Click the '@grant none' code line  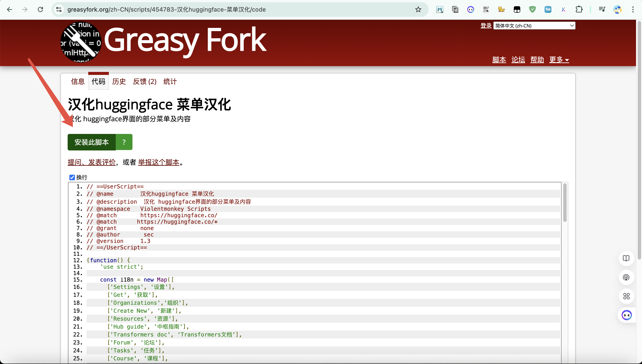click(x=120, y=228)
